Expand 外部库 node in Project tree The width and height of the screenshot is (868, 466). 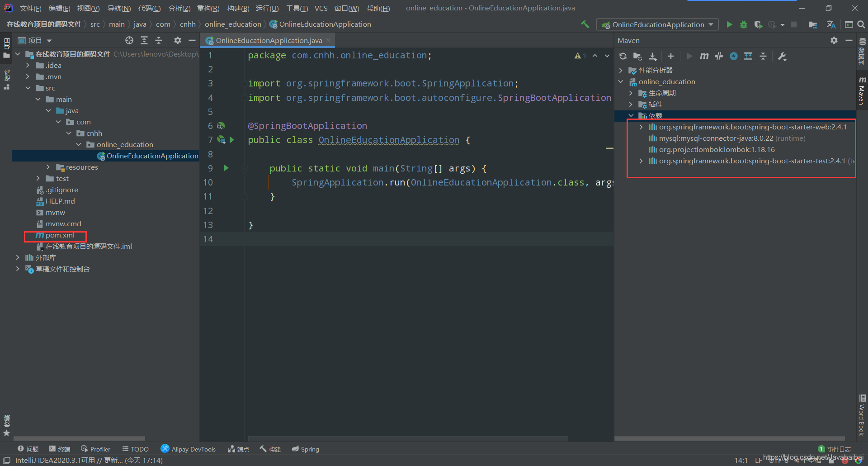[x=18, y=257]
